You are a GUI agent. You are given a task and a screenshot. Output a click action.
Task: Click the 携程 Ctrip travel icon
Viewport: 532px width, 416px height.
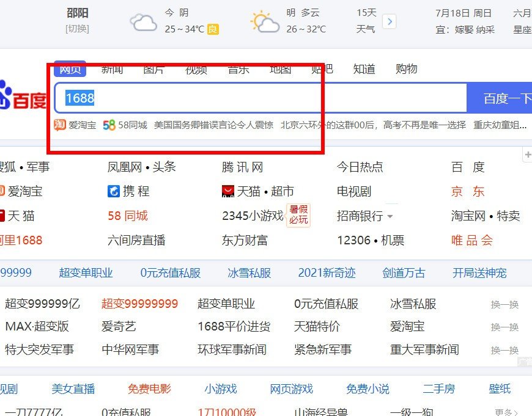coord(113,191)
